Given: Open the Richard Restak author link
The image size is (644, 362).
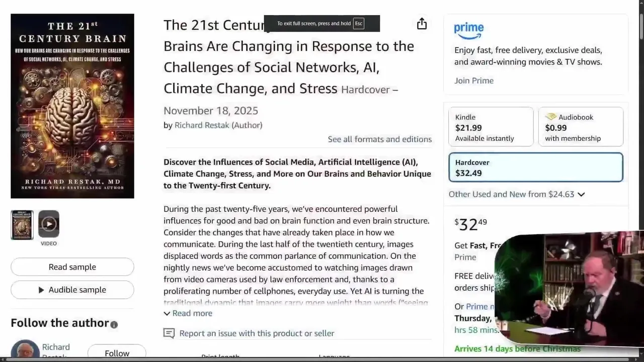Looking at the screenshot, I should tap(202, 125).
